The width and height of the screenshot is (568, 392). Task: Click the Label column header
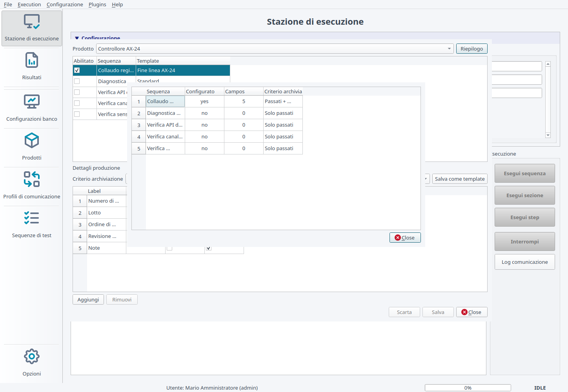click(106, 191)
